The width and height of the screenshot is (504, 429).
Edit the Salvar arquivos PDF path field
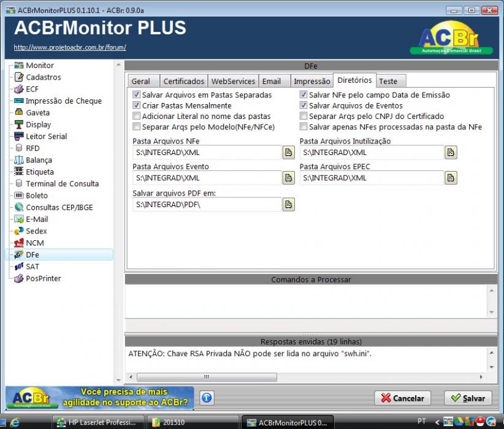(x=207, y=204)
